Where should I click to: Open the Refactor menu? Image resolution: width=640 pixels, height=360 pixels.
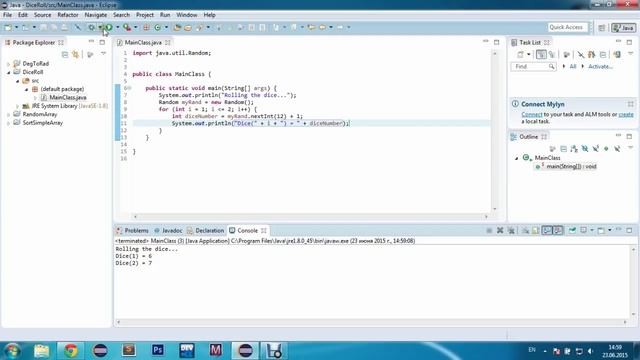tap(68, 15)
